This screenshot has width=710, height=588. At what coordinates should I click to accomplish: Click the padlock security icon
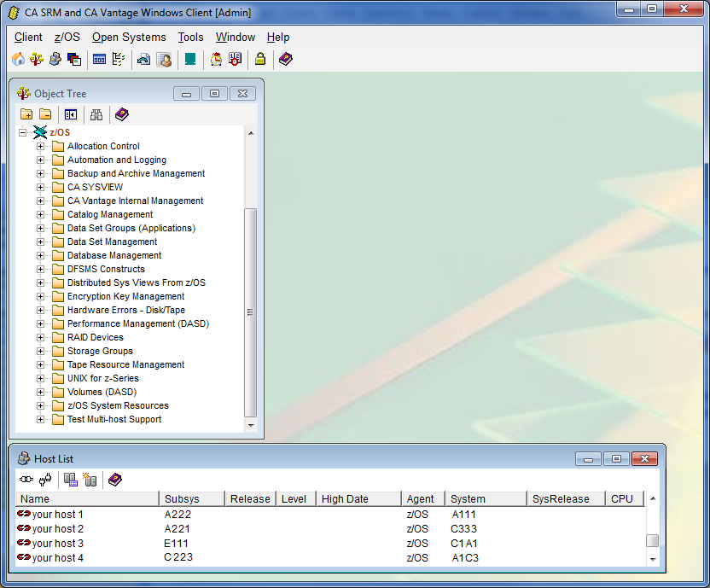(x=261, y=59)
